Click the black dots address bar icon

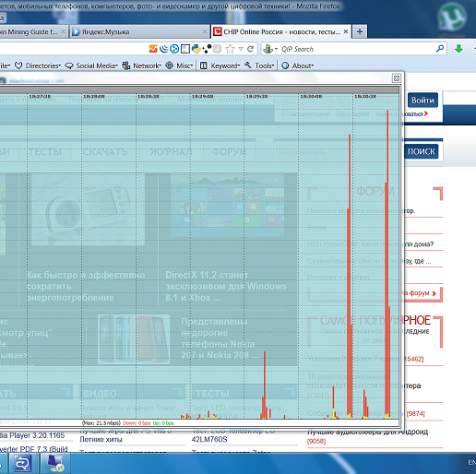pos(207,49)
